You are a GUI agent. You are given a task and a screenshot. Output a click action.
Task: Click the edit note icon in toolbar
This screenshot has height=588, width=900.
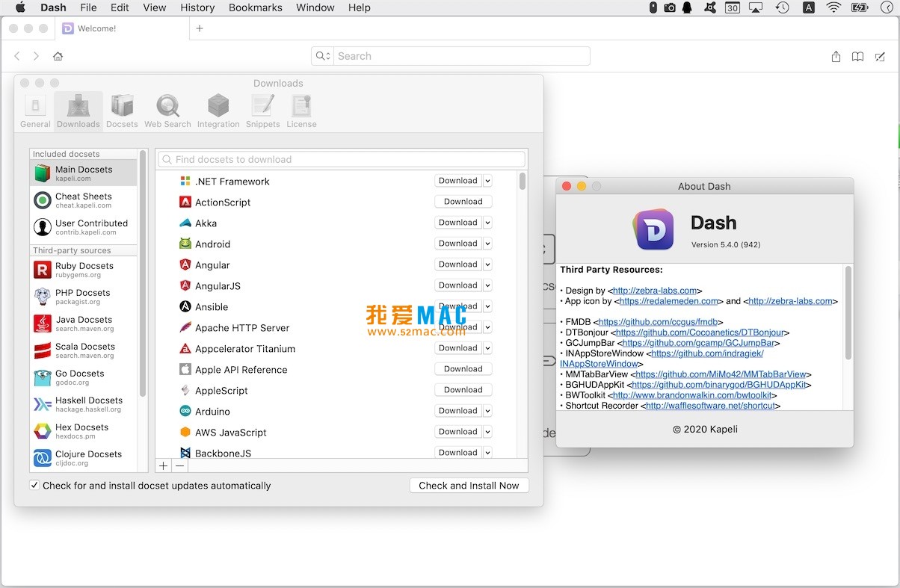880,56
